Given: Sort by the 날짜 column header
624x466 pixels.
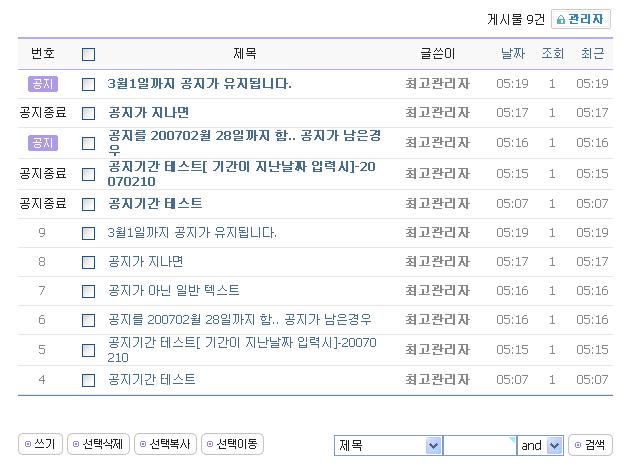Looking at the screenshot, I should click(x=513, y=53).
